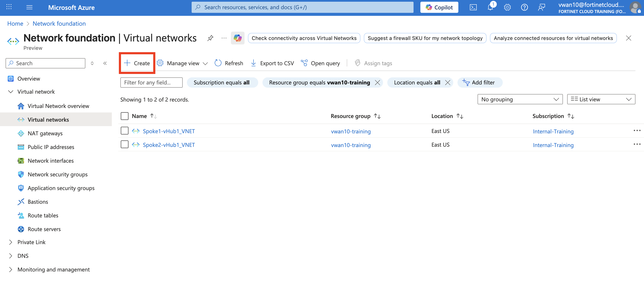Click the help question mark icon
Viewport: 644px width, 292px height.
pyautogui.click(x=524, y=7)
